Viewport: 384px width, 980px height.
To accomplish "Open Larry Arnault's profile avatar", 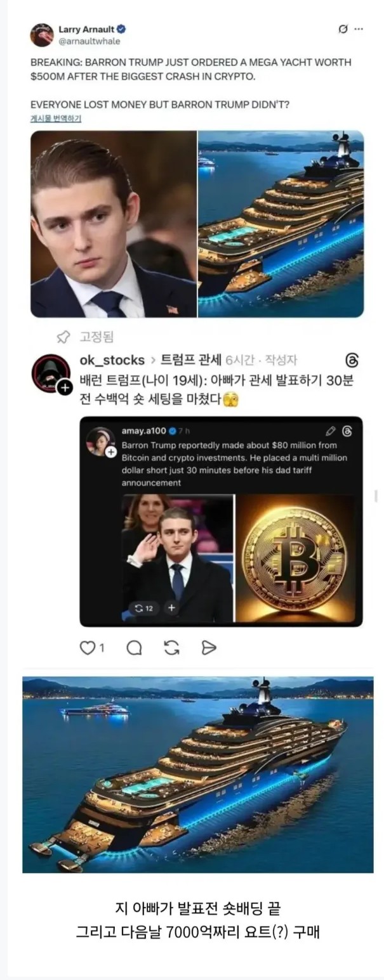I will (x=42, y=35).
